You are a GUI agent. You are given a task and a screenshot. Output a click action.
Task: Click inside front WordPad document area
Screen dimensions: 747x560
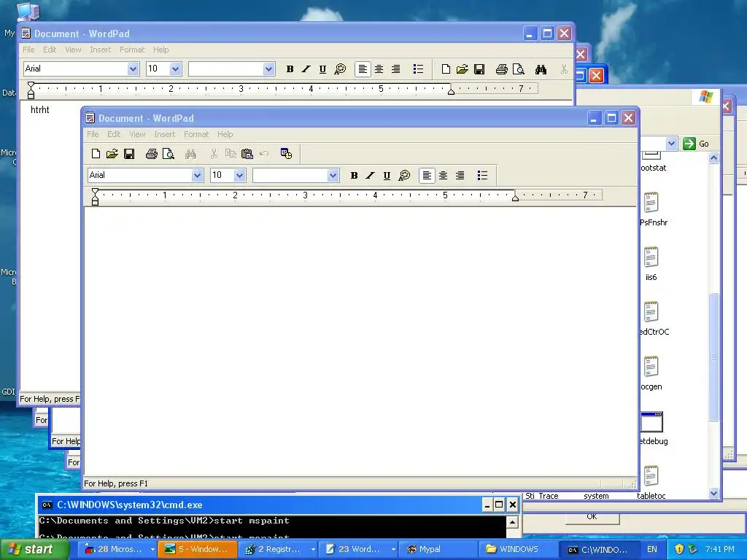[x=360, y=341]
